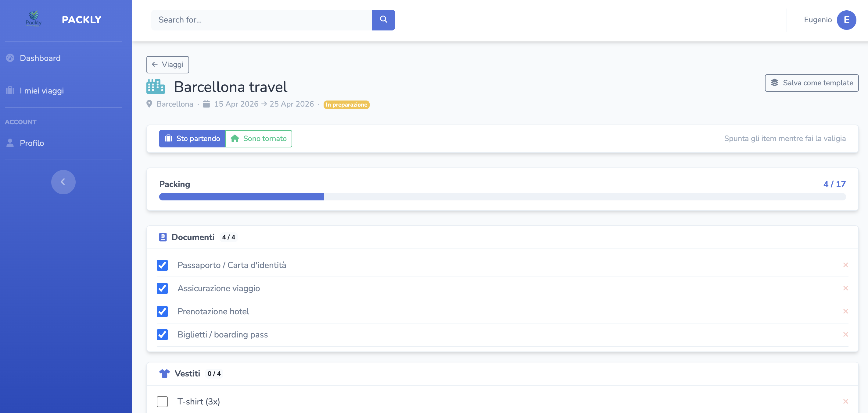Open I miei viaggi sidebar item
868x413 pixels.
click(x=41, y=90)
